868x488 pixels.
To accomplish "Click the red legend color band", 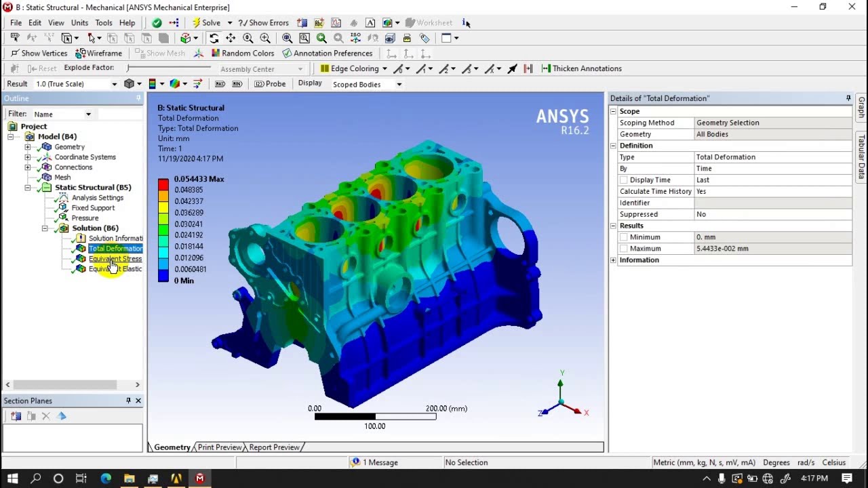I will pyautogui.click(x=163, y=184).
